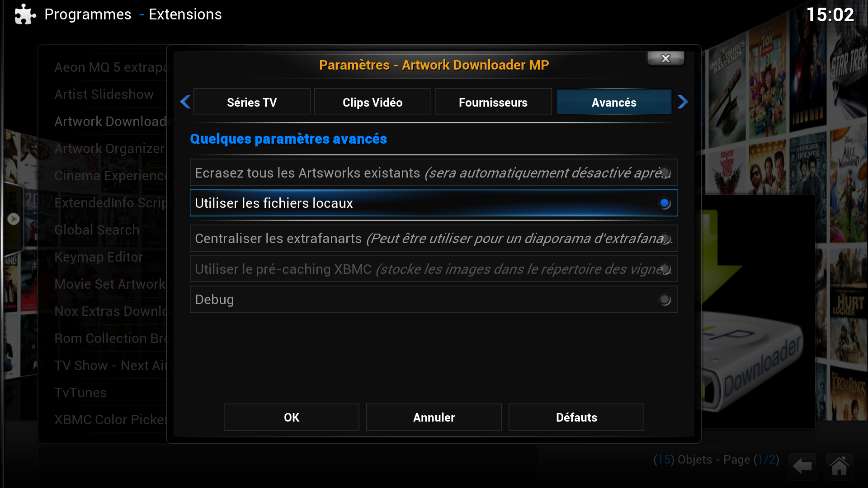Select Artist Slideshow in extensions list
The height and width of the screenshot is (488, 868).
click(104, 94)
